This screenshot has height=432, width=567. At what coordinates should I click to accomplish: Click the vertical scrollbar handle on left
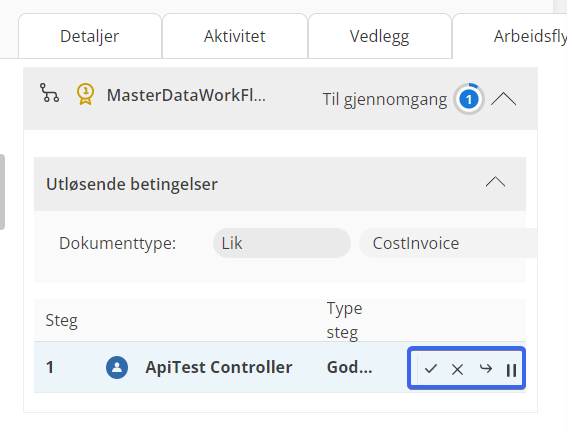(x=2, y=192)
